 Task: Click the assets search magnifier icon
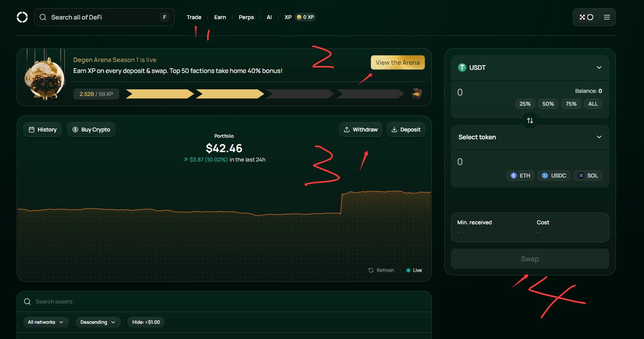27,302
